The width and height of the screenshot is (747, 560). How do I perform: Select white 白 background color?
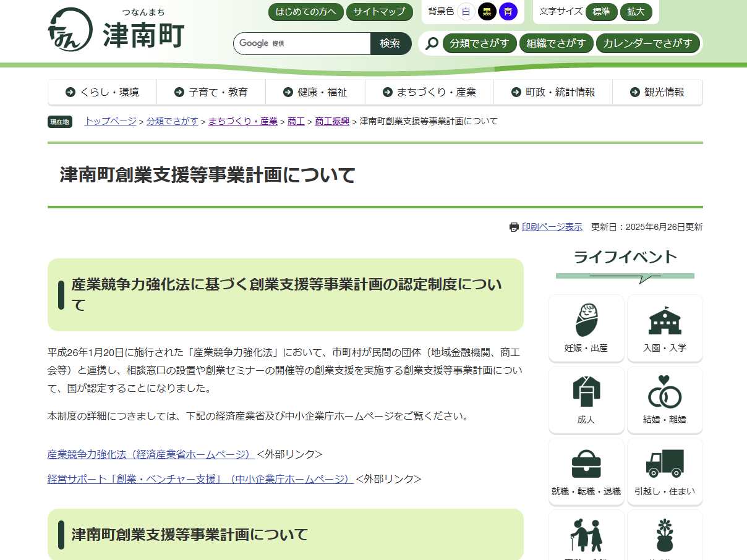(466, 11)
